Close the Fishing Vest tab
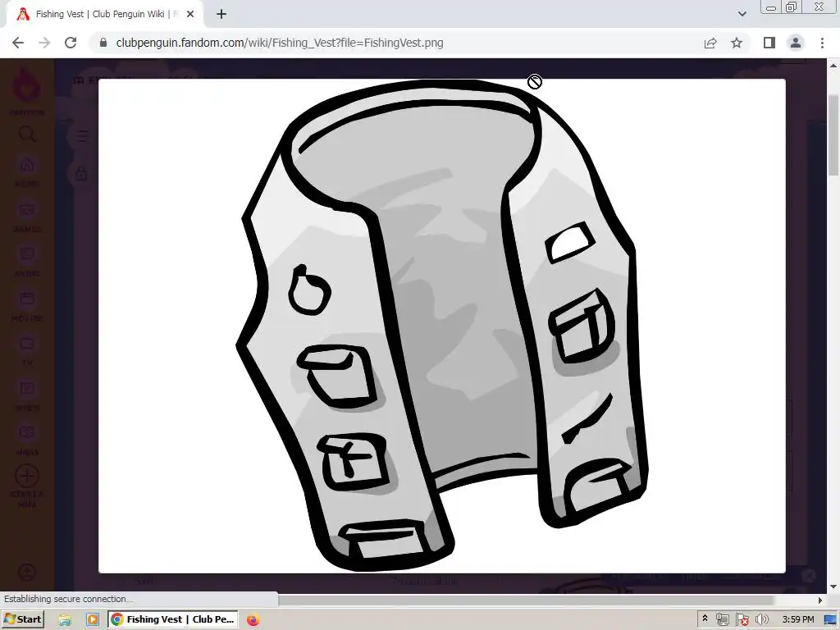The image size is (840, 630). pos(190,15)
